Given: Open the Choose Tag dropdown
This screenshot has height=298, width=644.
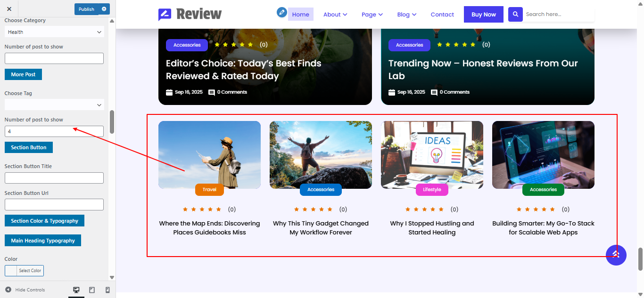Looking at the screenshot, I should click(x=54, y=105).
